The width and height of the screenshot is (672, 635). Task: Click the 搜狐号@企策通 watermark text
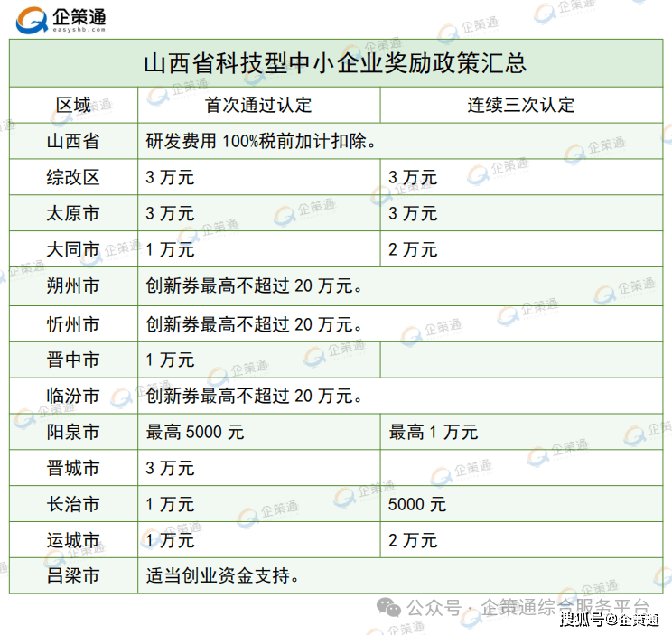(x=609, y=620)
